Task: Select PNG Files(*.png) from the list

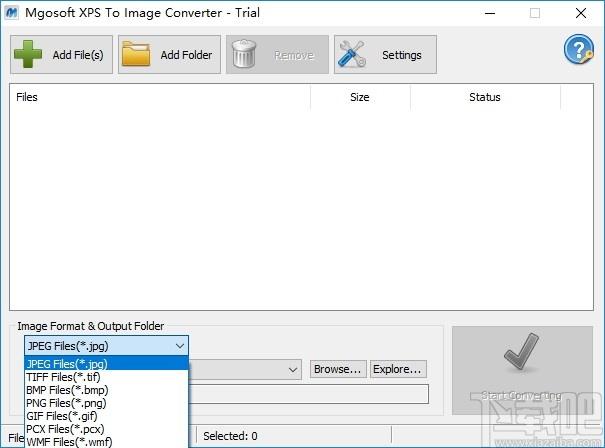Action: click(x=106, y=403)
